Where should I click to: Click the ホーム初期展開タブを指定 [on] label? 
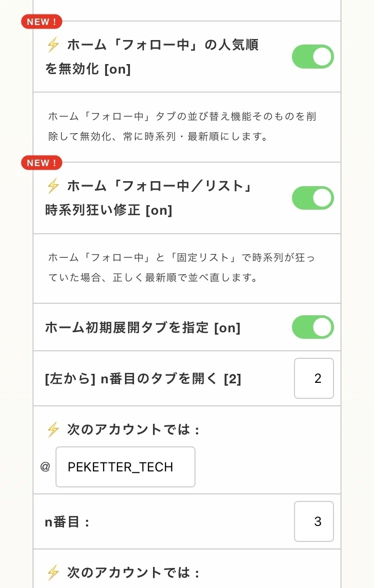coord(143,328)
